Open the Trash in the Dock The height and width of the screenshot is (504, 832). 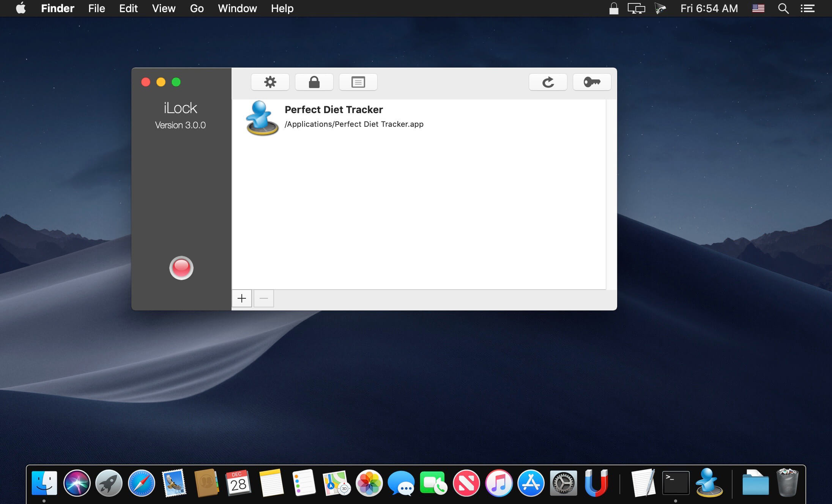[x=788, y=483]
